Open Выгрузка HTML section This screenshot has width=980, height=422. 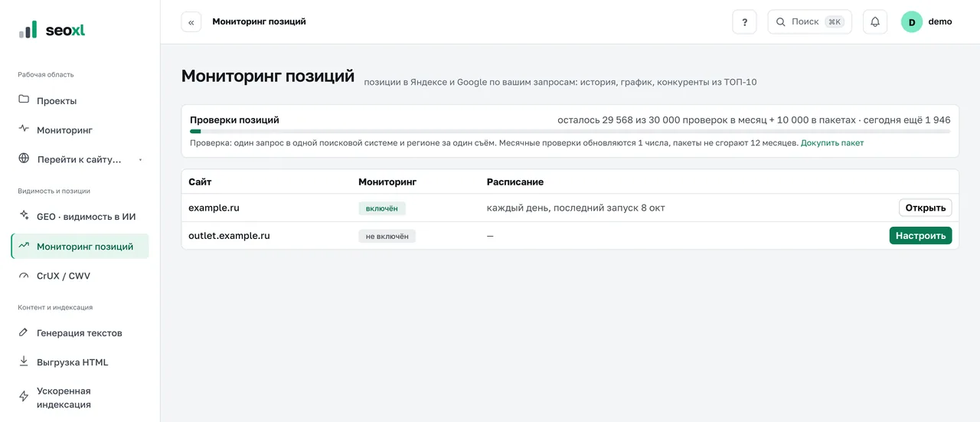80,362
